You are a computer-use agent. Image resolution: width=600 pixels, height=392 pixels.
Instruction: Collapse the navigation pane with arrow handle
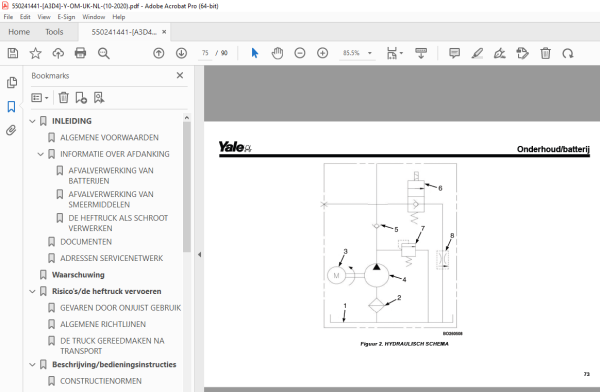pos(199,255)
